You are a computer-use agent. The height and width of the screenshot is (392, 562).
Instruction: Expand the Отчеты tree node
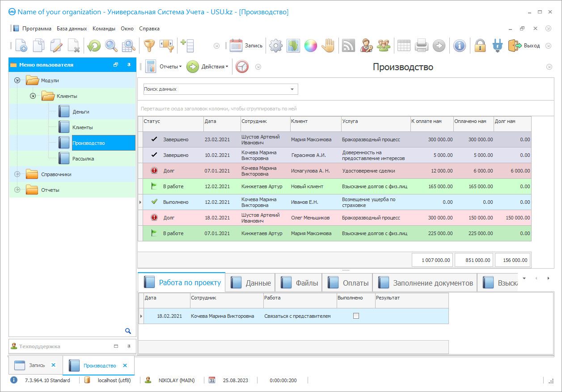17,190
